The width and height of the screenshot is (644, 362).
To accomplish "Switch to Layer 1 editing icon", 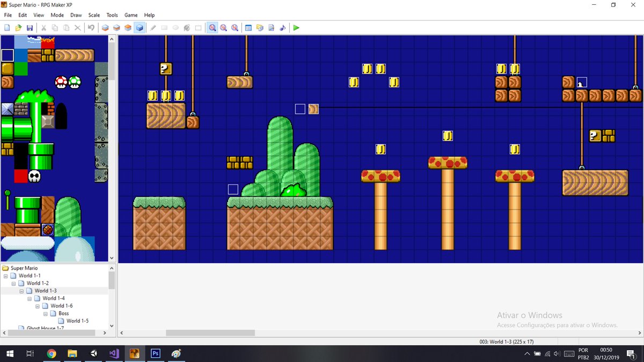I will pyautogui.click(x=105, y=27).
